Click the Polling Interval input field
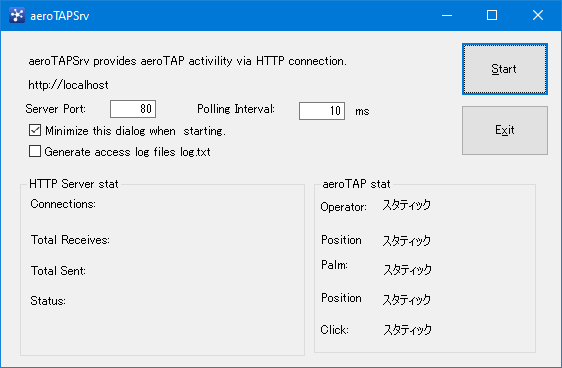This screenshot has width=562, height=368. pos(322,111)
